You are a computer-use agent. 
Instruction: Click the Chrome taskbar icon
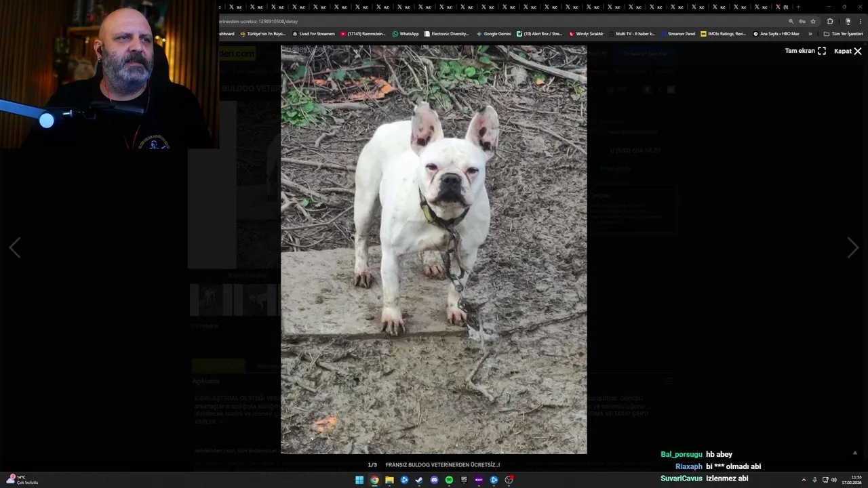pyautogui.click(x=374, y=480)
